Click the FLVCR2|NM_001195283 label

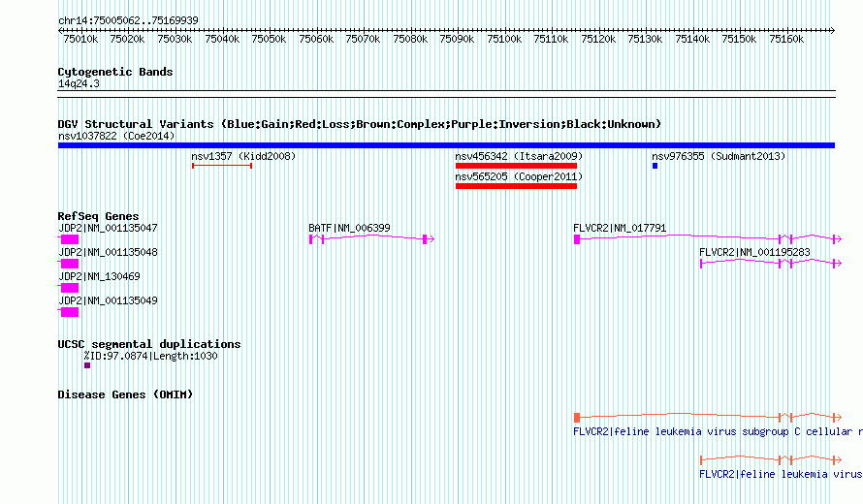click(754, 252)
